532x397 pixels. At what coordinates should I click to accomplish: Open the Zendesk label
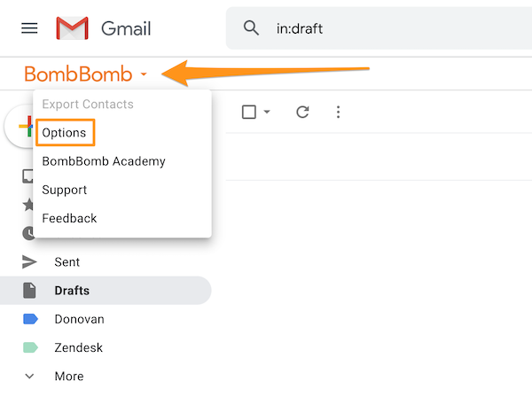point(78,348)
